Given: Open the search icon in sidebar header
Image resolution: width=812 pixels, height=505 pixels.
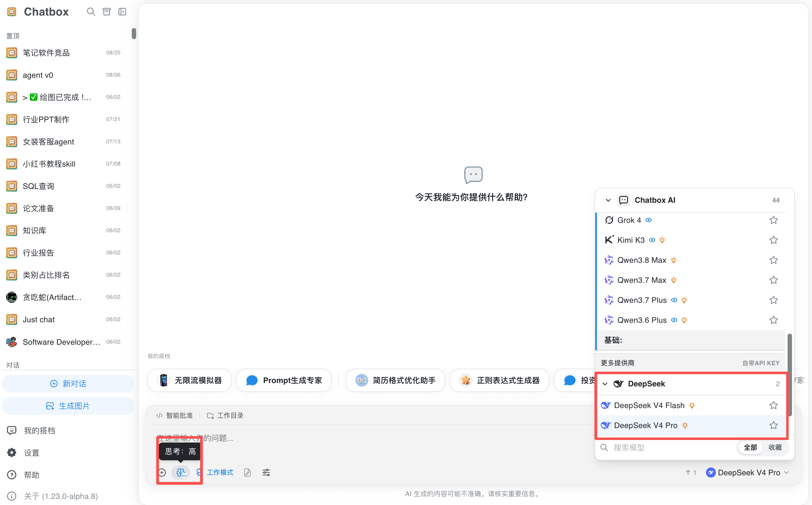Looking at the screenshot, I should pos(91,12).
